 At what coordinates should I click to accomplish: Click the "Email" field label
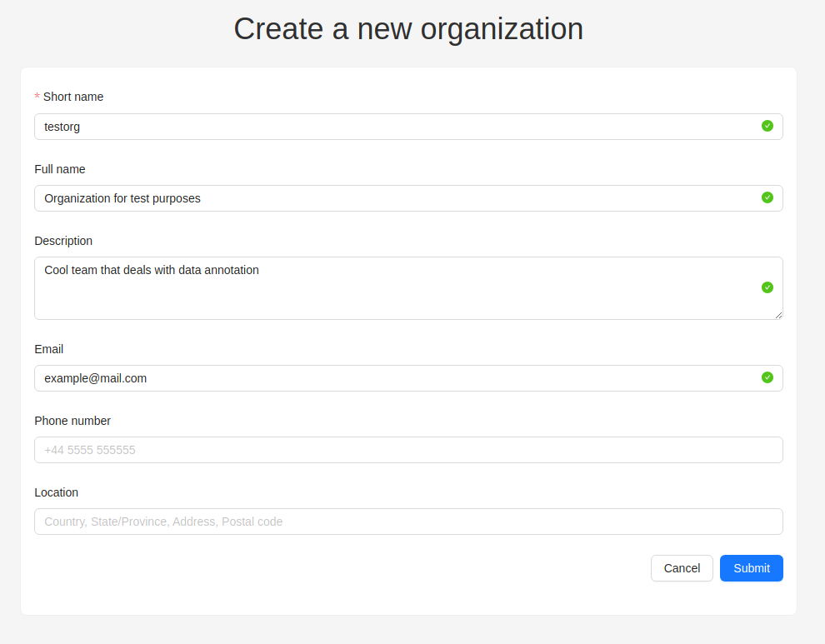pos(49,349)
